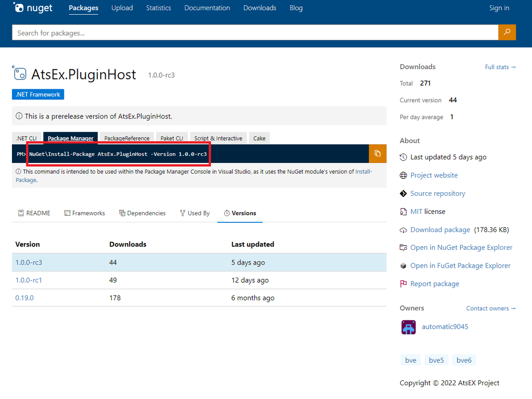The image size is (532, 399).
Task: Click the license icon beside MIT
Action: (403, 212)
